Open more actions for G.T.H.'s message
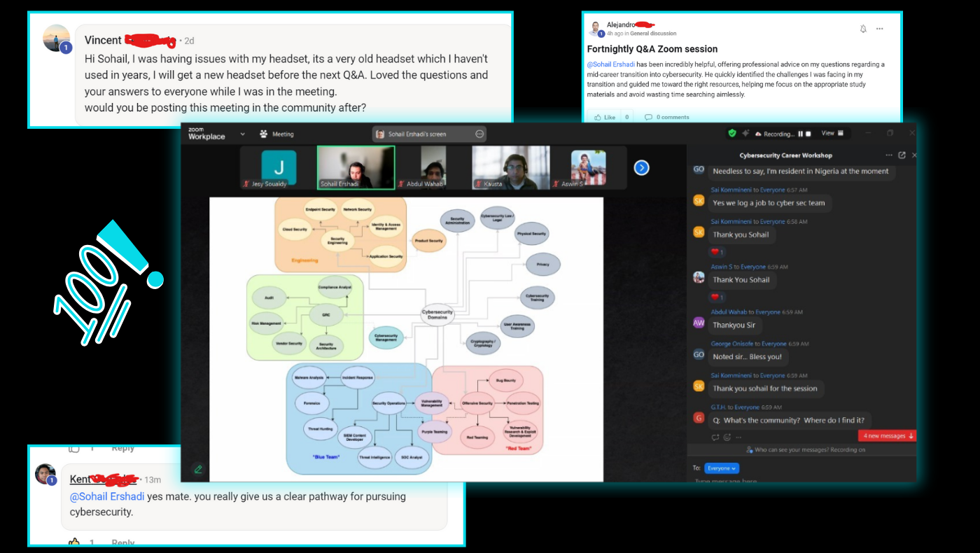 739,437
